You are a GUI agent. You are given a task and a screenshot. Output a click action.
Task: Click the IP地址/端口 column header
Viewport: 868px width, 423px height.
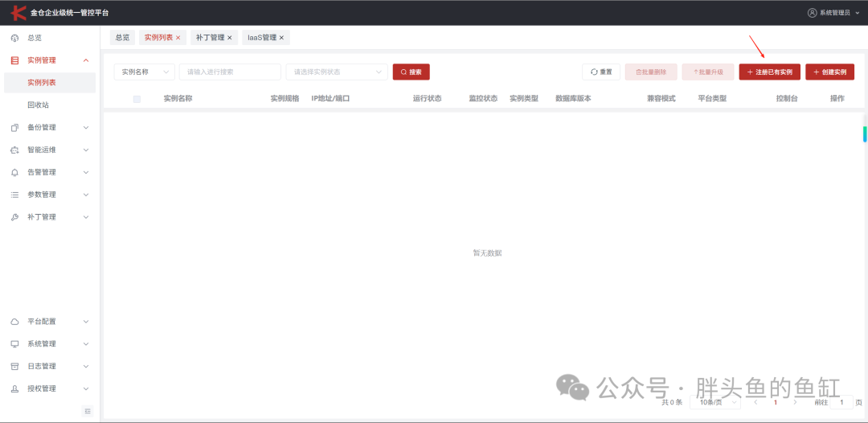click(330, 99)
